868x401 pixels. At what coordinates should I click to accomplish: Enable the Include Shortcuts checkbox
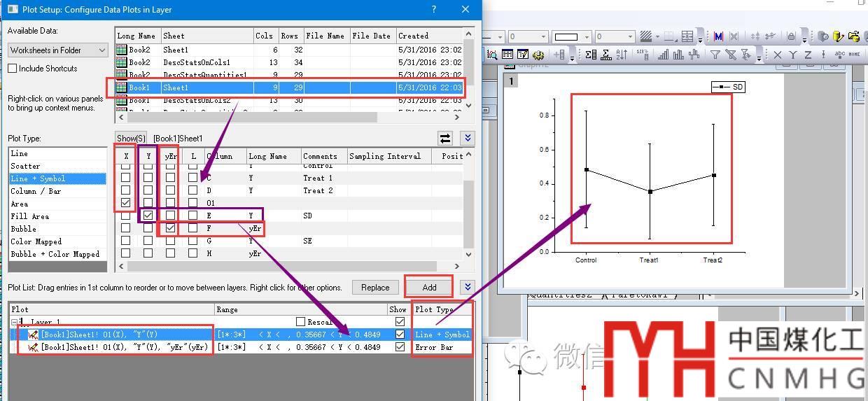pyautogui.click(x=13, y=69)
